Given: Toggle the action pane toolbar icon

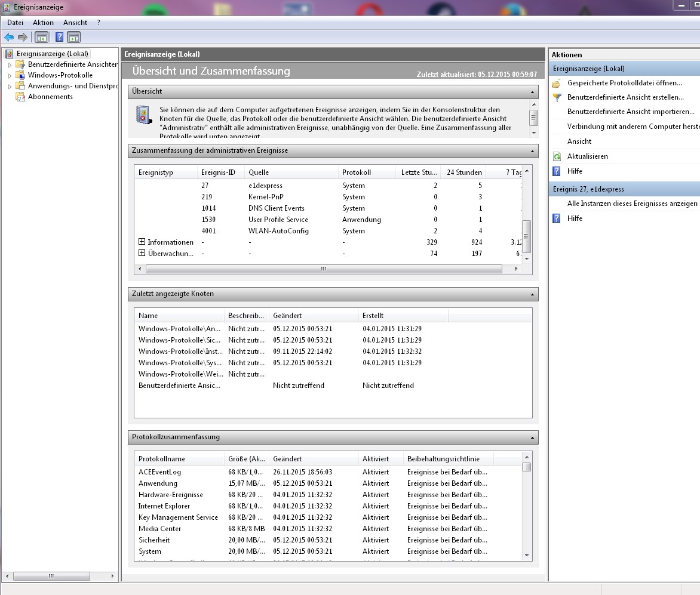Looking at the screenshot, I should pos(73,38).
